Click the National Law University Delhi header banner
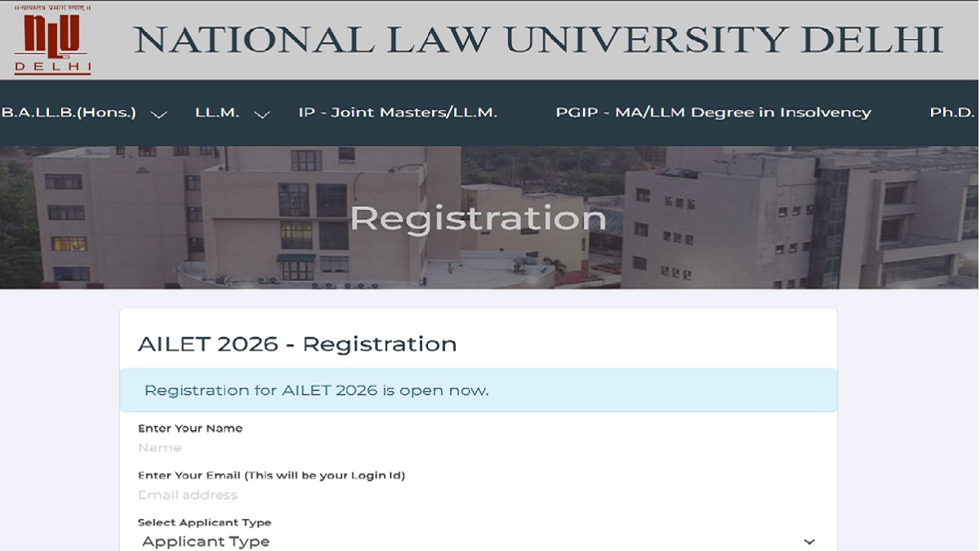Screen dimensions: 980x551 (x=539, y=39)
